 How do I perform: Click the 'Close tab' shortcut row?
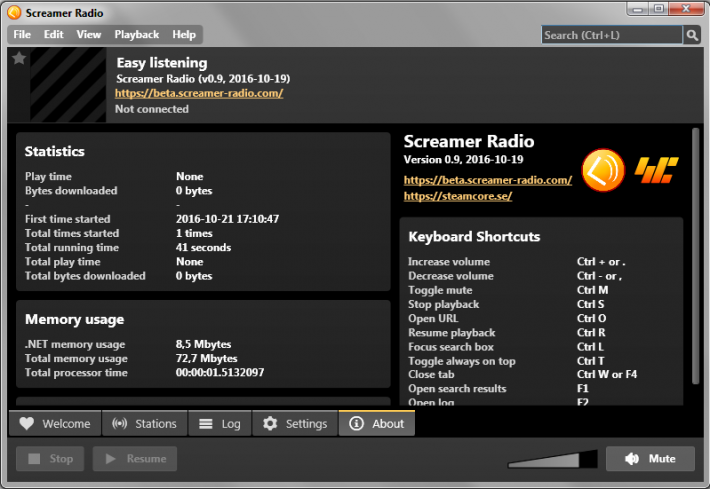pos(523,374)
